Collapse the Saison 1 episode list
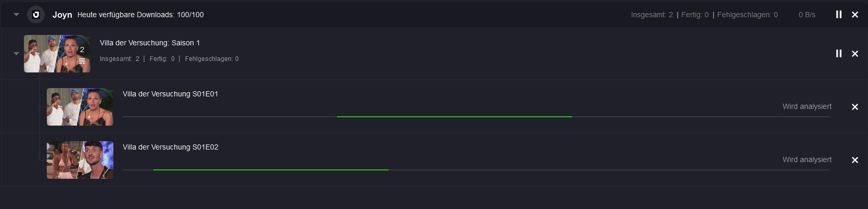Image resolution: width=868 pixels, height=209 pixels. [x=16, y=54]
